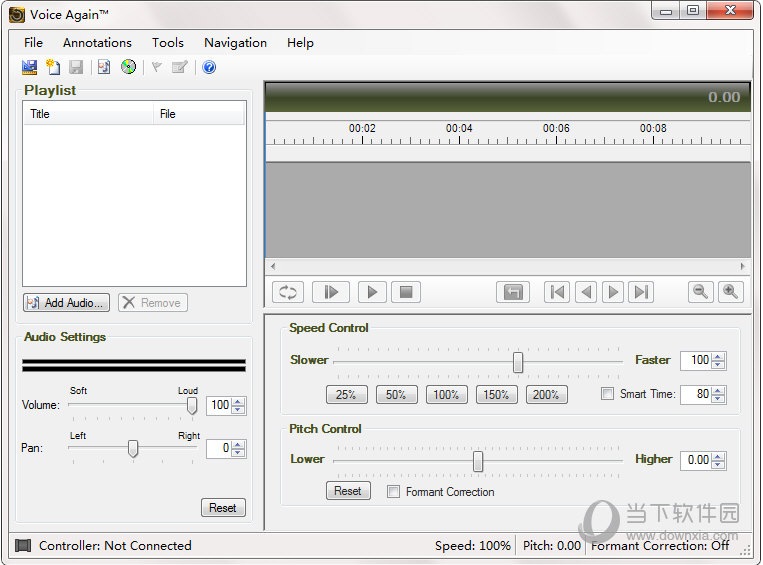Start playback with the play button
The height and width of the screenshot is (565, 763).
coord(372,292)
